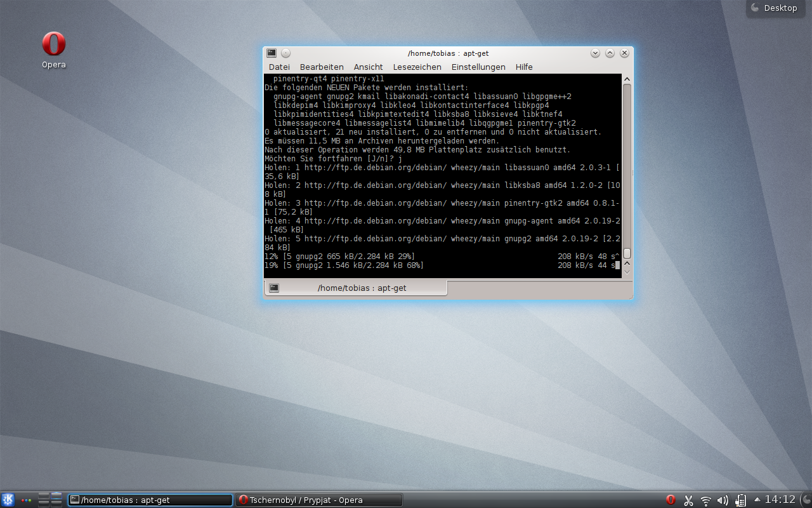Click the volume speaker tray icon
The image size is (812, 508).
coord(722,500)
